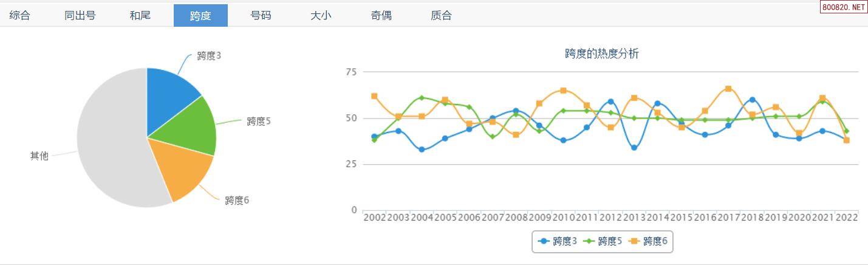Toggle 跨度6 series in chart legend
The image size is (868, 265).
[648, 241]
